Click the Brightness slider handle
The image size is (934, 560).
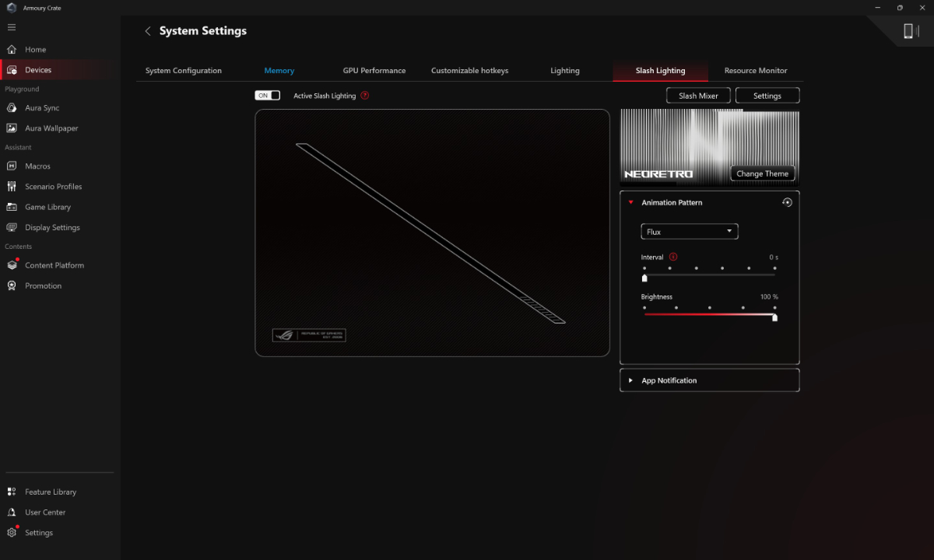(774, 317)
